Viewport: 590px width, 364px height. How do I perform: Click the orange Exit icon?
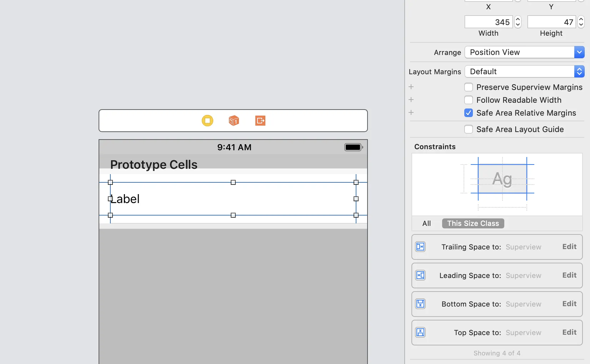260,121
